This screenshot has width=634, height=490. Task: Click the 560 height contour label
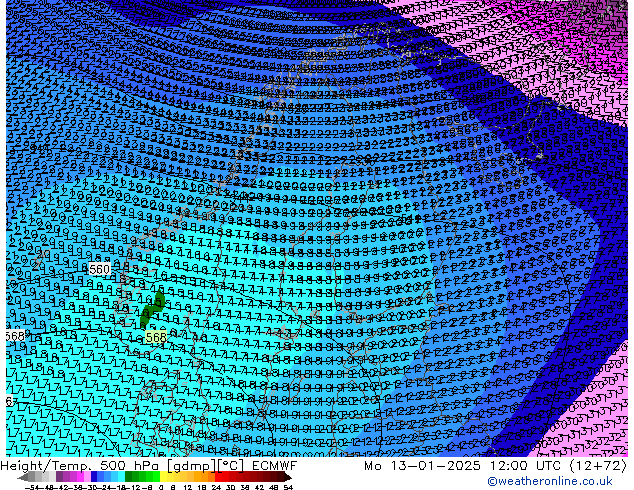pyautogui.click(x=99, y=269)
